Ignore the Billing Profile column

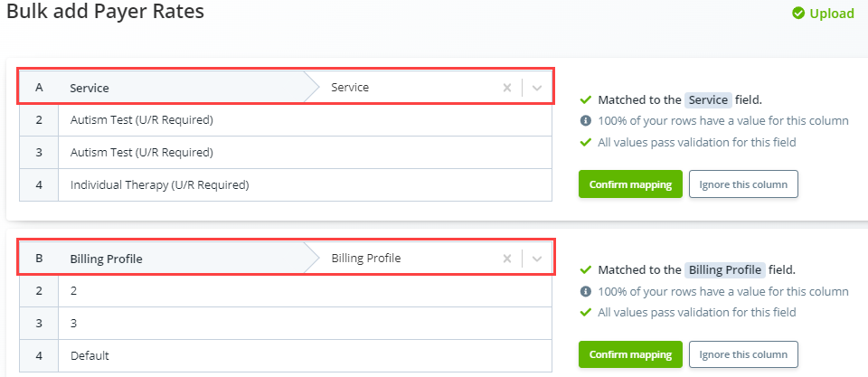point(743,354)
